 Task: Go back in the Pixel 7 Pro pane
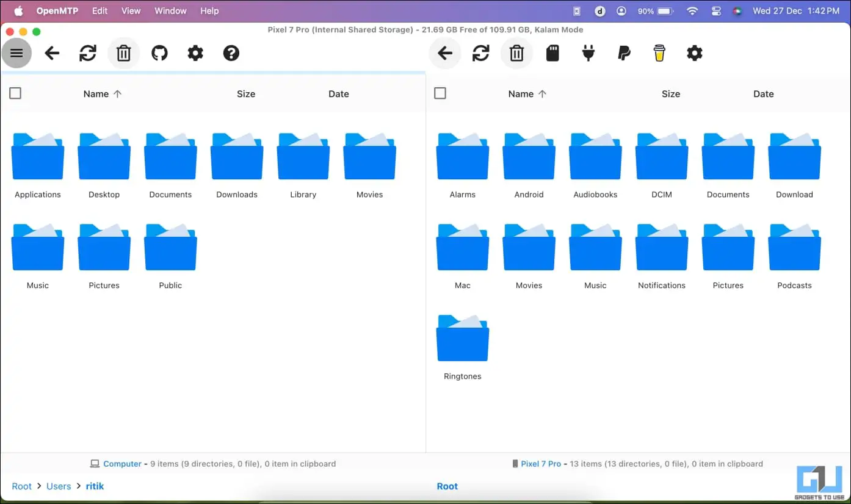pos(445,53)
